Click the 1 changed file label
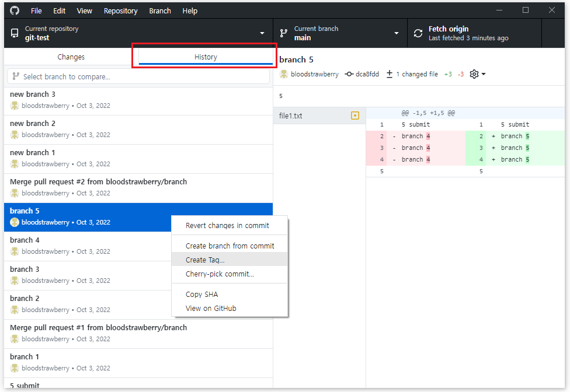Image resolution: width=570 pixels, height=392 pixels. (417, 74)
